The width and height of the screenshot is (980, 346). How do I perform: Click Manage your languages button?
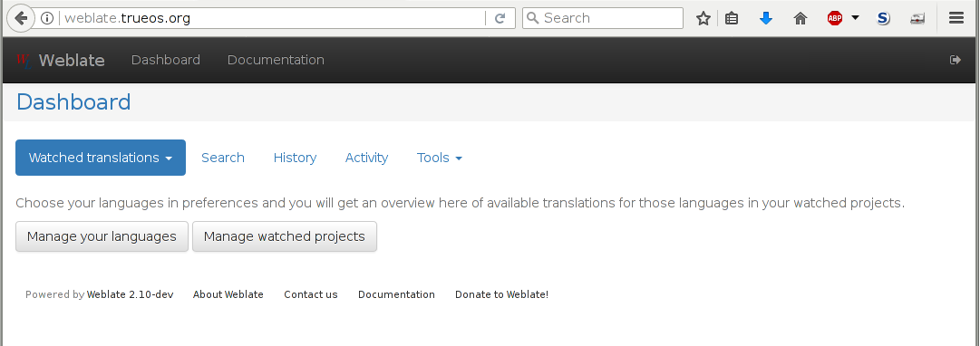click(102, 236)
